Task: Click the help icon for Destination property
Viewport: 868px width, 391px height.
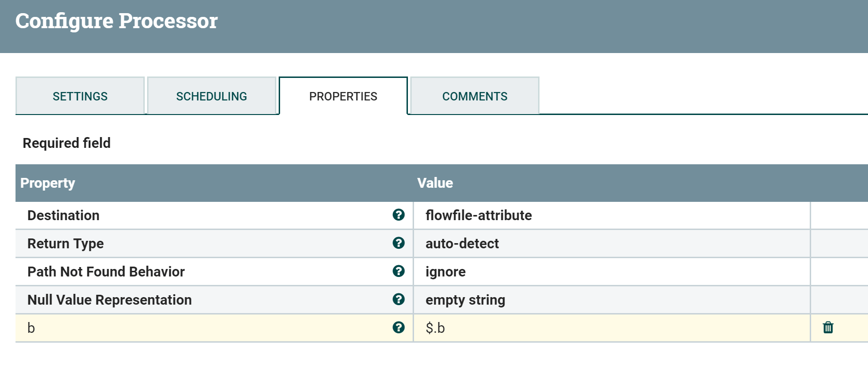Action: 399,215
